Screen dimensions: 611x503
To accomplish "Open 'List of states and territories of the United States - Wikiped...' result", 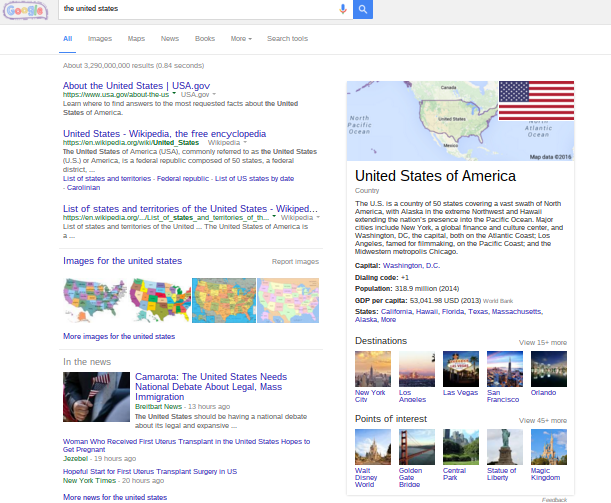I will (190, 208).
